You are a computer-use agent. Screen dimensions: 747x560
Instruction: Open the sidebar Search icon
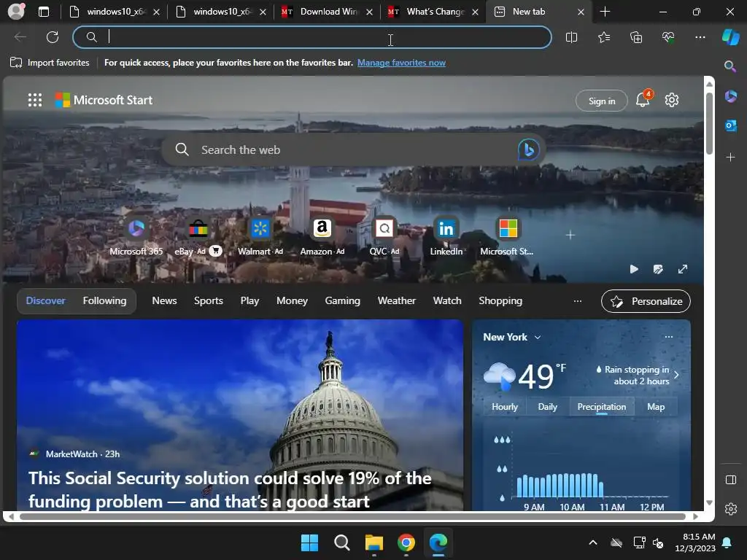point(729,66)
